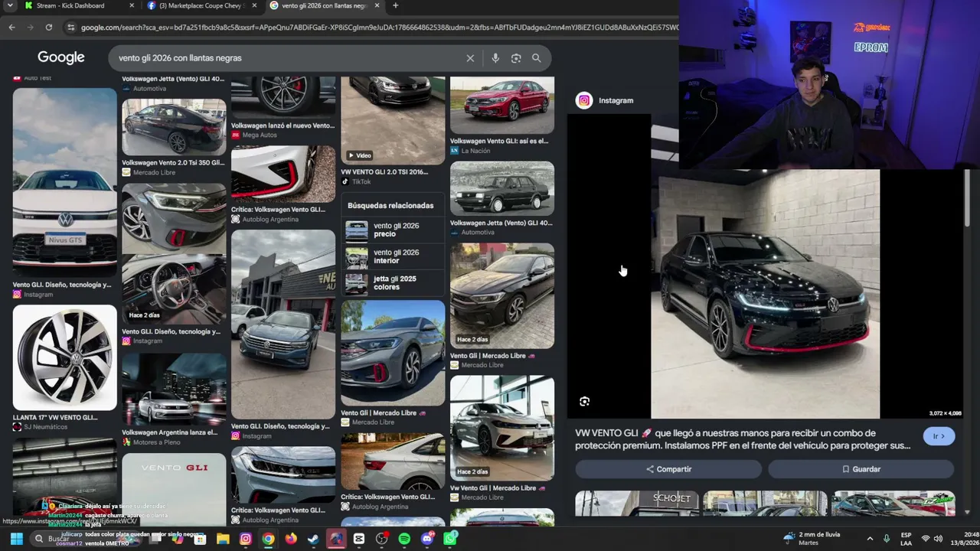Open Mercado Libre Vento 2.0 Tsi 350 result
Viewport: 980px width, 551px height.
174,127
